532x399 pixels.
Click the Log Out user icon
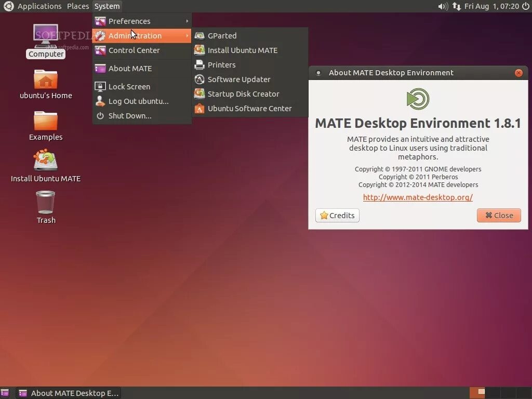point(100,101)
